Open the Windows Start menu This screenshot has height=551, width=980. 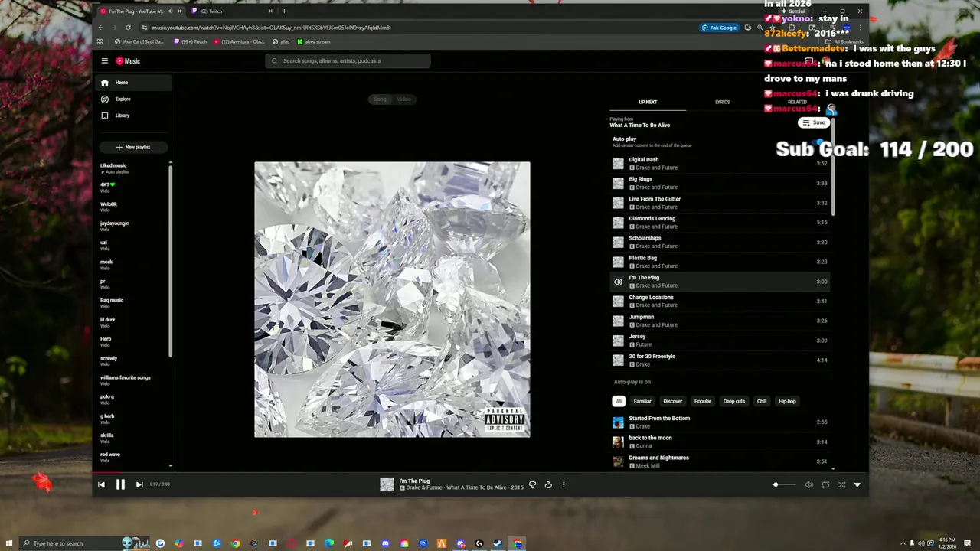pyautogui.click(x=9, y=543)
